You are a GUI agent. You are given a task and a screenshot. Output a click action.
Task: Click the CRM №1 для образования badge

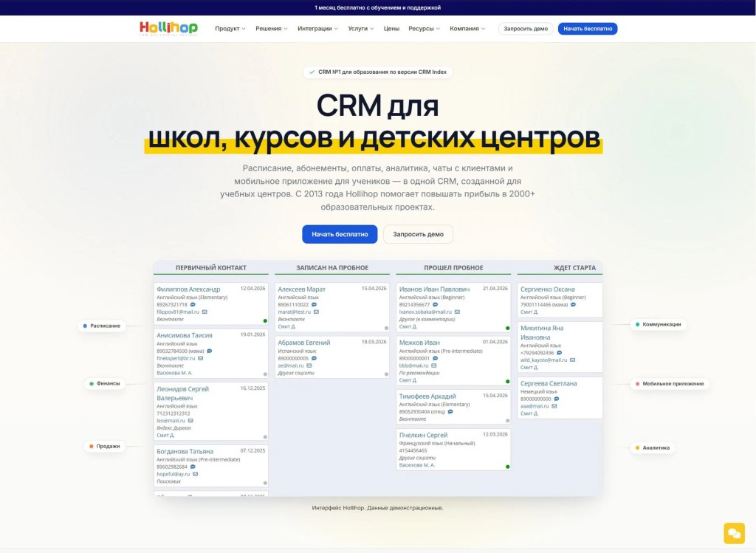point(378,72)
